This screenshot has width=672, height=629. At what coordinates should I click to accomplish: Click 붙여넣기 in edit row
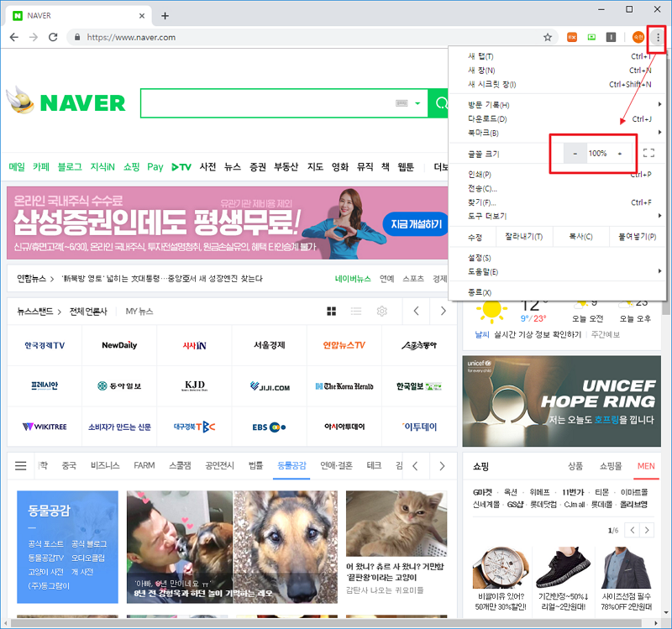click(638, 237)
